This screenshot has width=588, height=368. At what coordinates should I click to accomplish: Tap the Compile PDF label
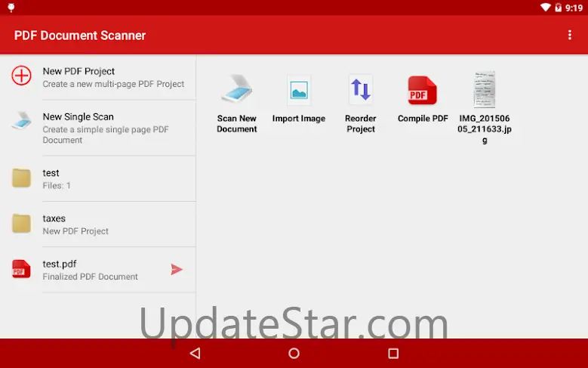423,119
